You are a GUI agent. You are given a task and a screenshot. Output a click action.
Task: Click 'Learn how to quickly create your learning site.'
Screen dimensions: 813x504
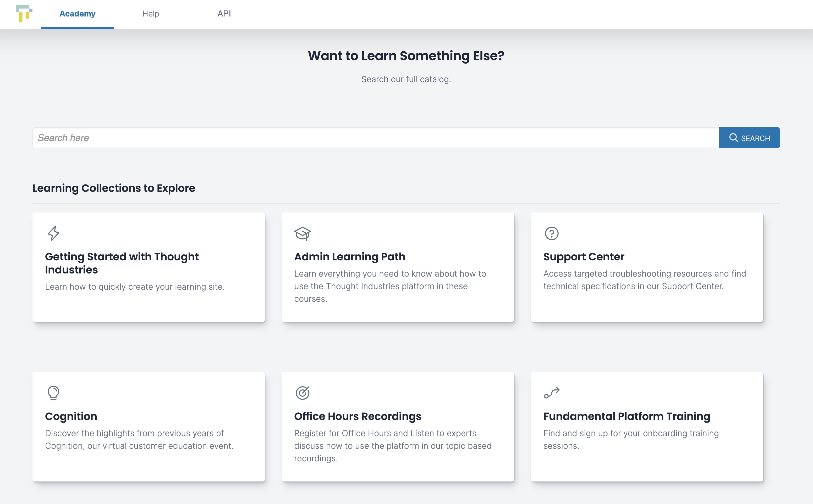135,287
